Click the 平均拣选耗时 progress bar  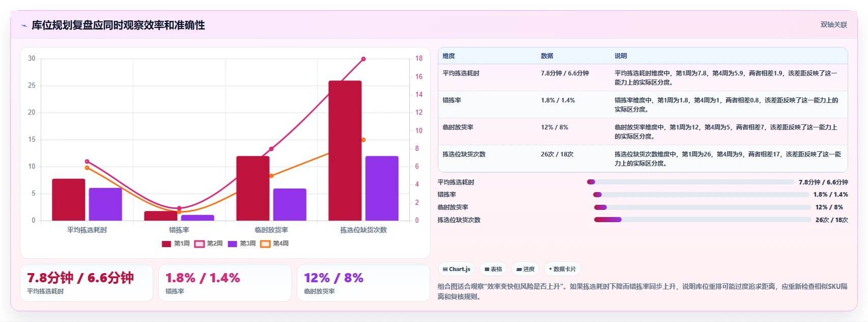tap(690, 182)
